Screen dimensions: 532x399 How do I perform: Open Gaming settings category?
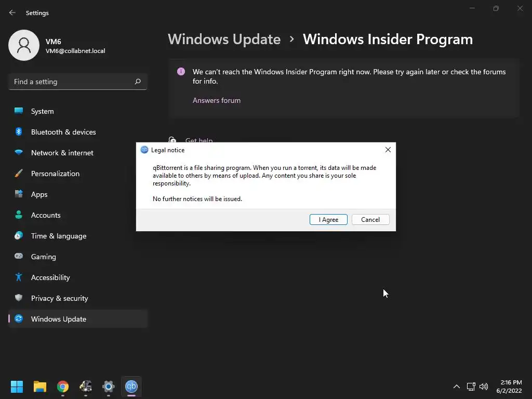coord(78,257)
